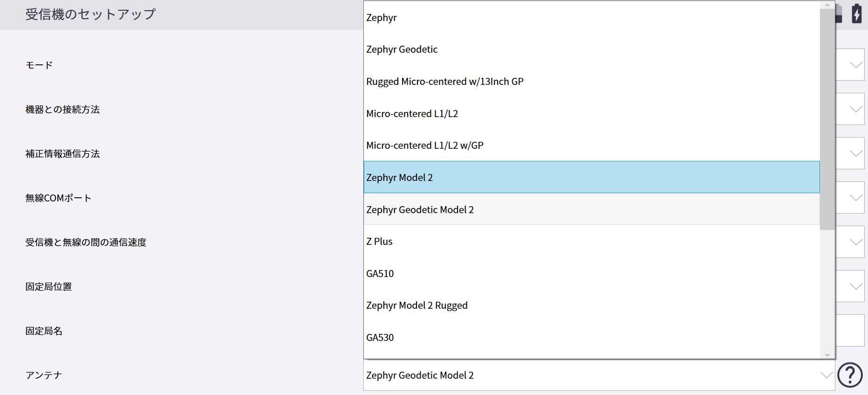
Task: Select Zephyr from the antenna list
Action: (x=382, y=18)
